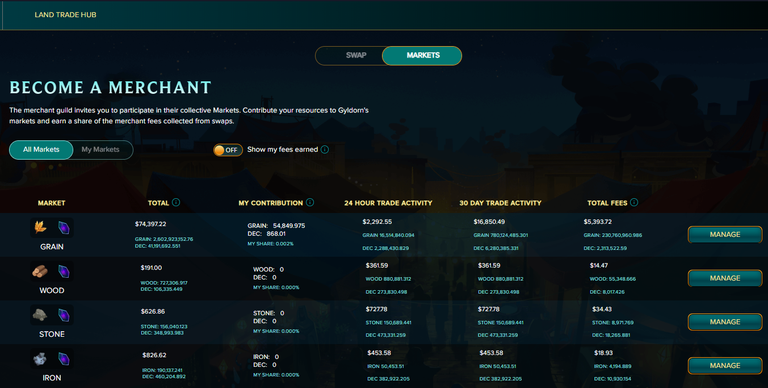Click STONE total fees $34.43
The height and width of the screenshot is (388, 768).
[601, 309]
